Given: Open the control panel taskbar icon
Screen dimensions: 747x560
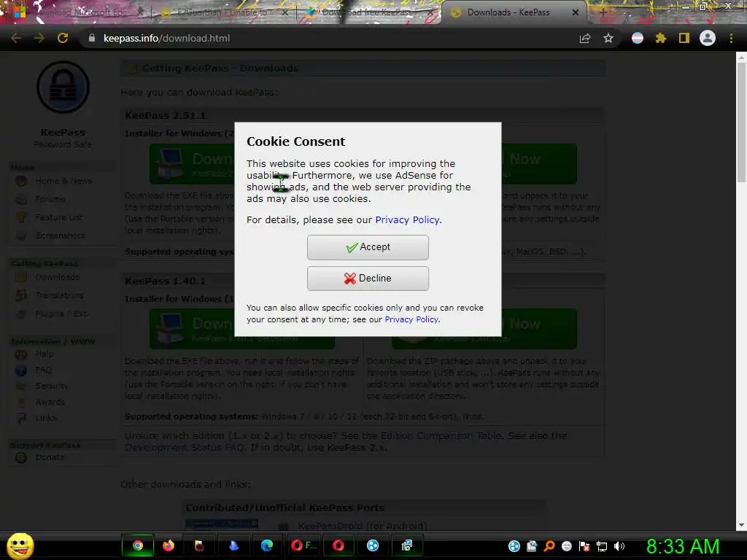Looking at the screenshot, I should [406, 545].
